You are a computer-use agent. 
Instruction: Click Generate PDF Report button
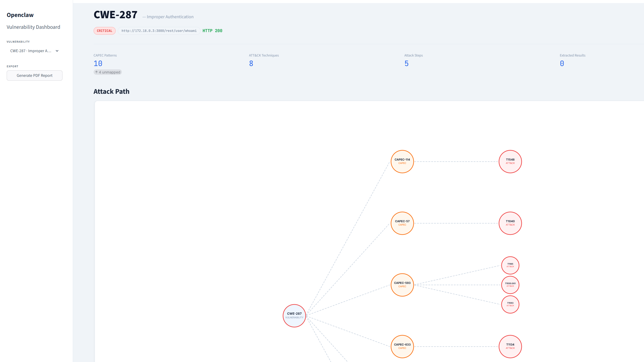34,76
